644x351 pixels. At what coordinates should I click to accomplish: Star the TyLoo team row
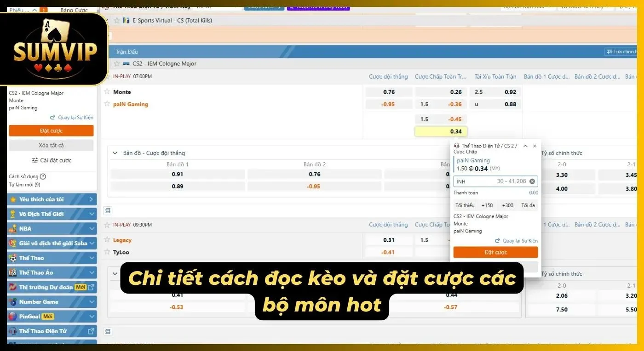pyautogui.click(x=107, y=252)
